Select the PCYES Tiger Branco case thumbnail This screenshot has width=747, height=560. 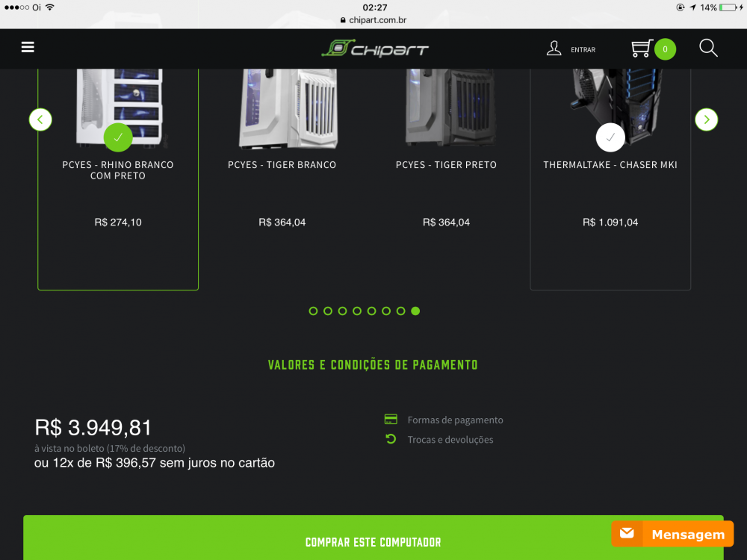[288, 108]
